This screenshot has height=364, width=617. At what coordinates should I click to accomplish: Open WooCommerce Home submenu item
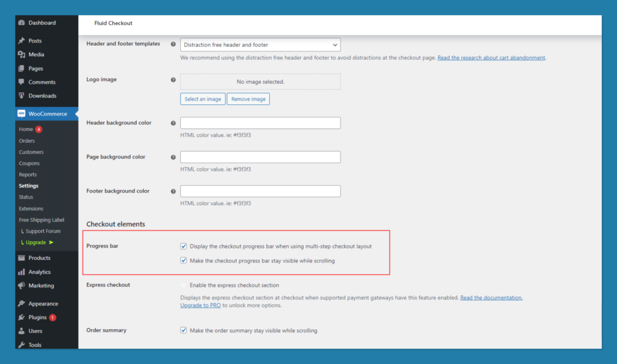click(26, 129)
